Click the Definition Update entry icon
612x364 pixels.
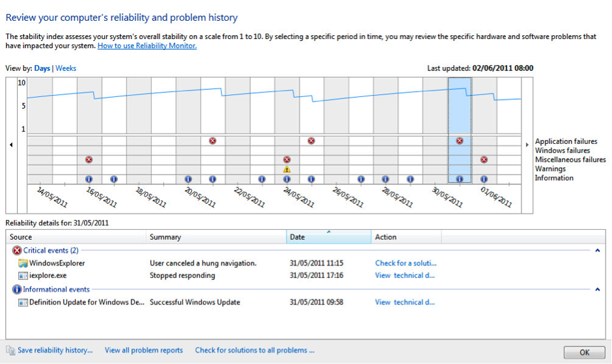click(23, 302)
